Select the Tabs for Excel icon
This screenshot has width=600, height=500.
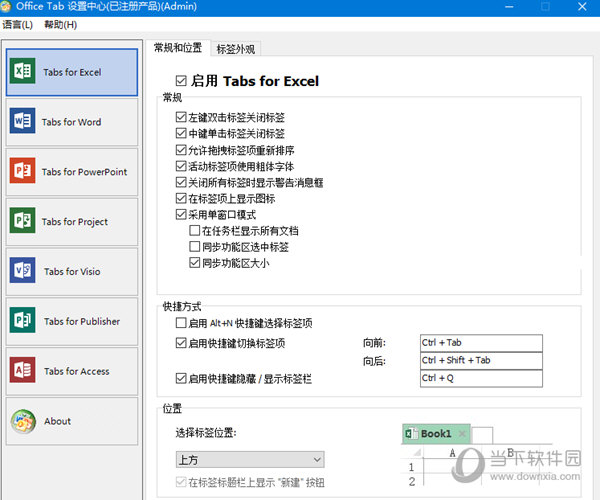coord(22,72)
